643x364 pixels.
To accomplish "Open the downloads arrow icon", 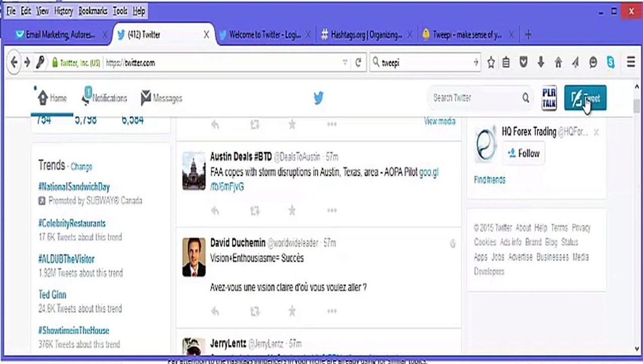I will click(541, 62).
